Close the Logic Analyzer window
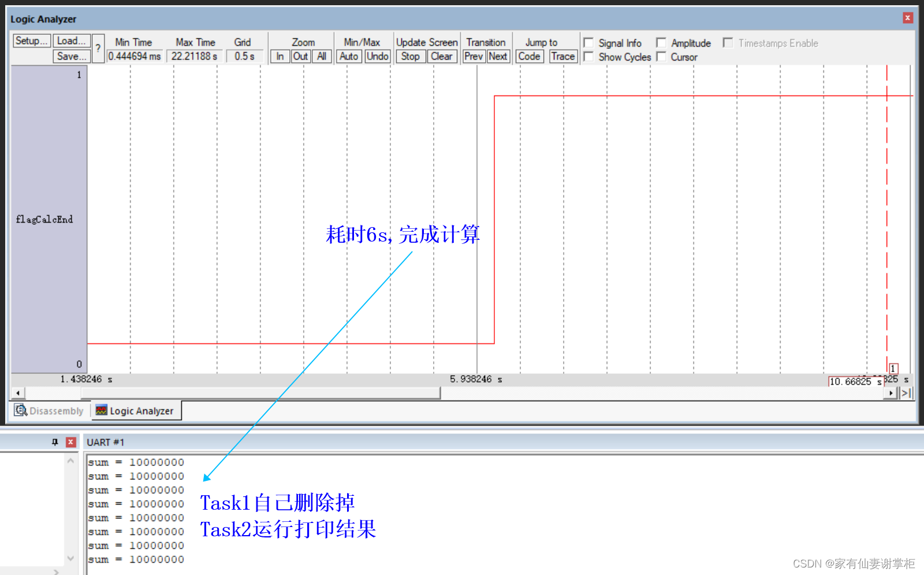Viewport: 924px width, 575px height. click(908, 18)
